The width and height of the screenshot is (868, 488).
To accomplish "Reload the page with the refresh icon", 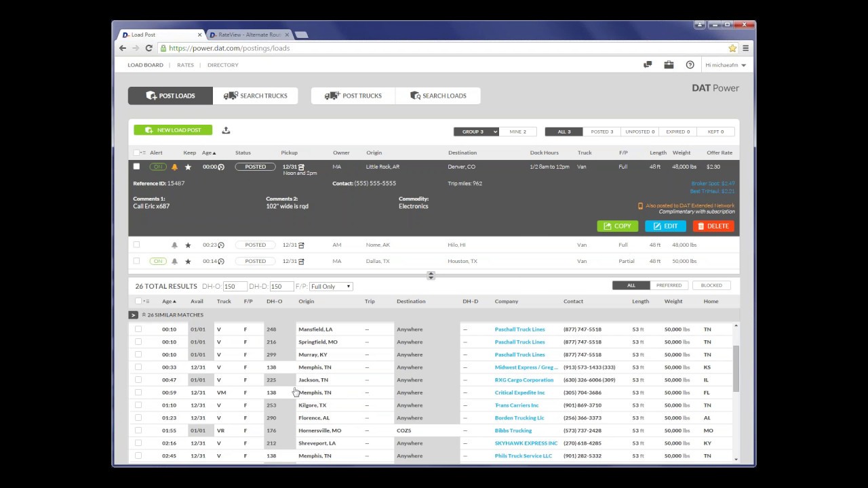I will pos(149,48).
